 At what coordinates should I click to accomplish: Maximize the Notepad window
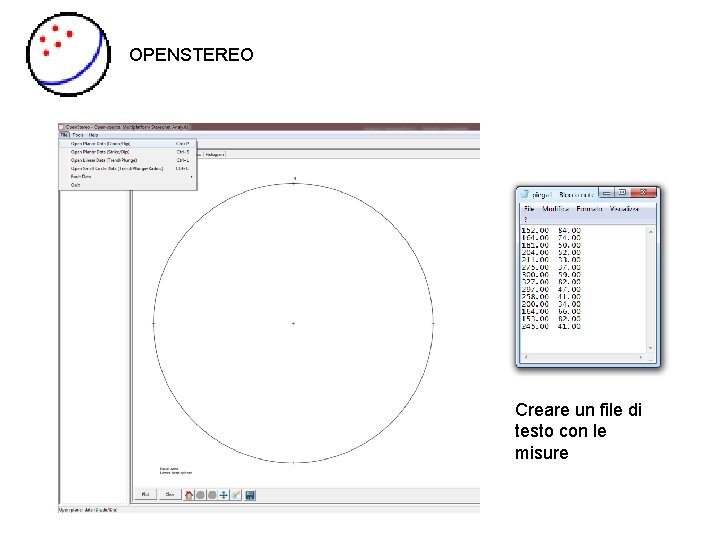coord(622,193)
